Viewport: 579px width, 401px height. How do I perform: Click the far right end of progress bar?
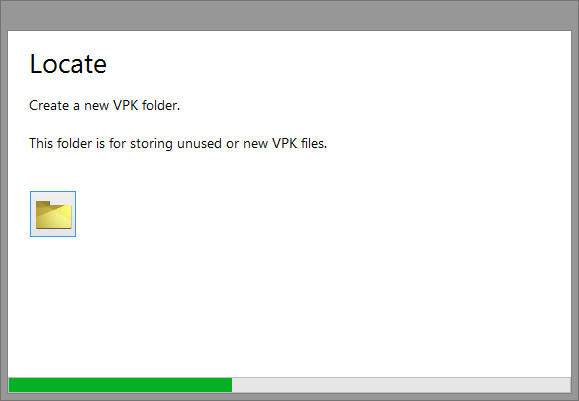(568, 385)
